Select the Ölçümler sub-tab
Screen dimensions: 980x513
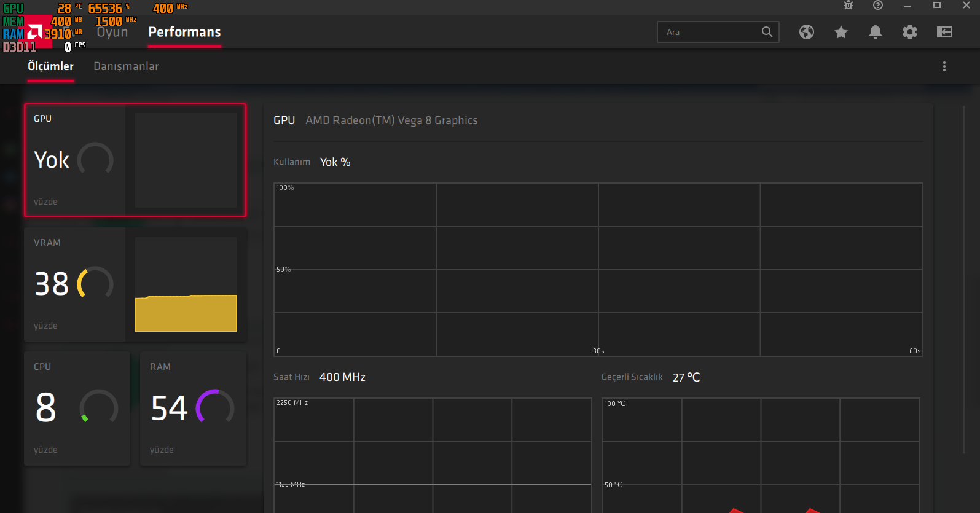(x=50, y=66)
